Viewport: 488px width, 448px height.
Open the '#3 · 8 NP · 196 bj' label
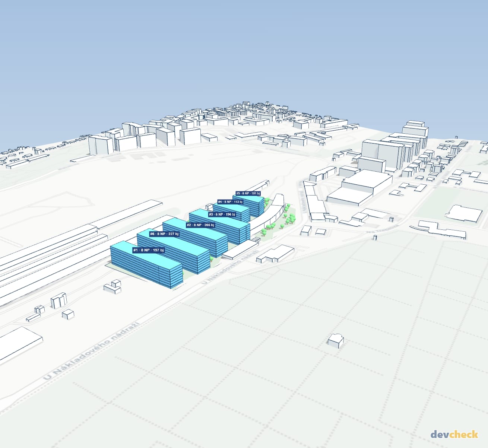222,215
